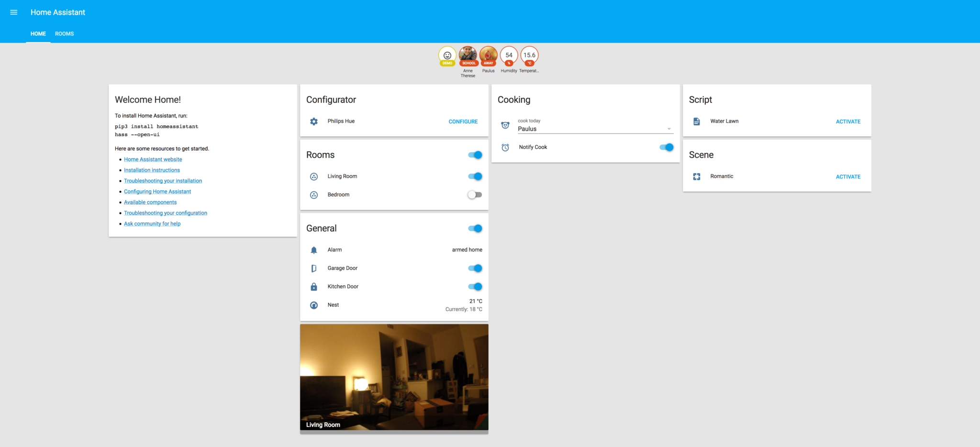Click the Water Lawn script icon
The width and height of the screenshot is (980, 447).
coord(697,121)
